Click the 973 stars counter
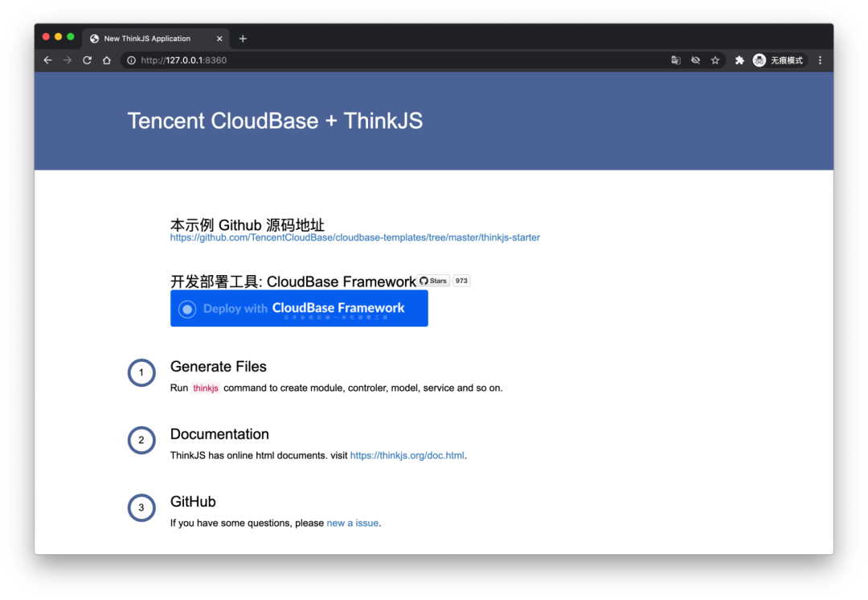Image resolution: width=868 pixels, height=600 pixels. click(x=461, y=281)
